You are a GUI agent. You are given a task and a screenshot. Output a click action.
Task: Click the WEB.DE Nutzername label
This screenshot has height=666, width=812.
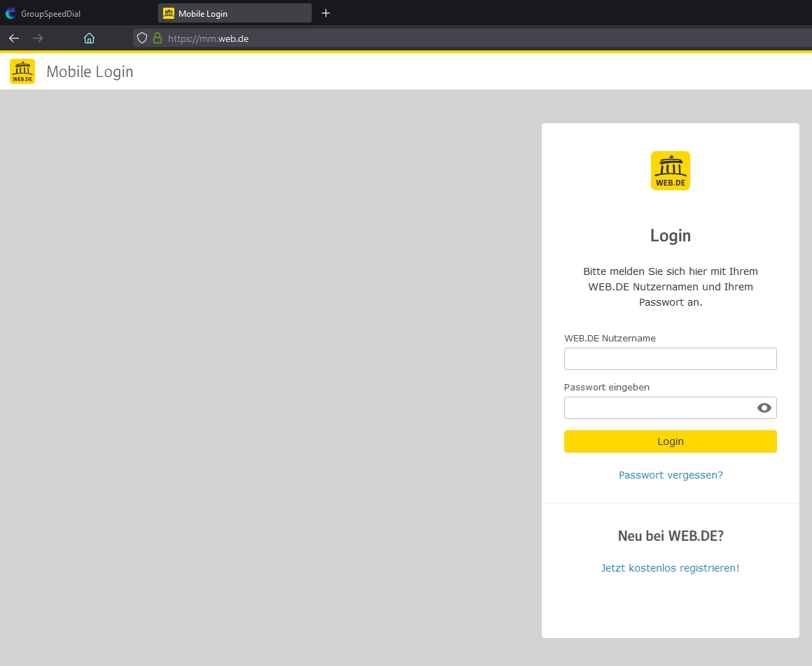point(610,339)
